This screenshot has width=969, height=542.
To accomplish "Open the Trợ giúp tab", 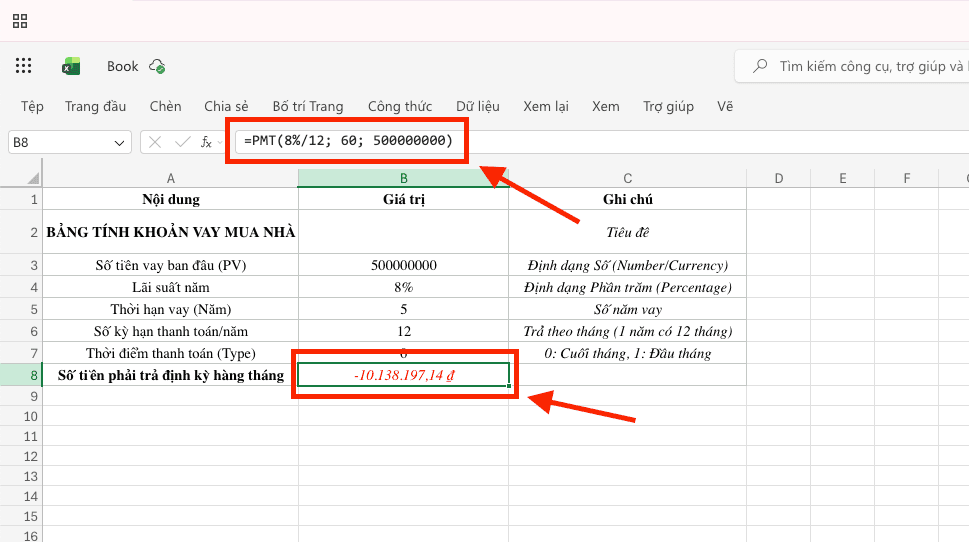I will click(x=668, y=106).
